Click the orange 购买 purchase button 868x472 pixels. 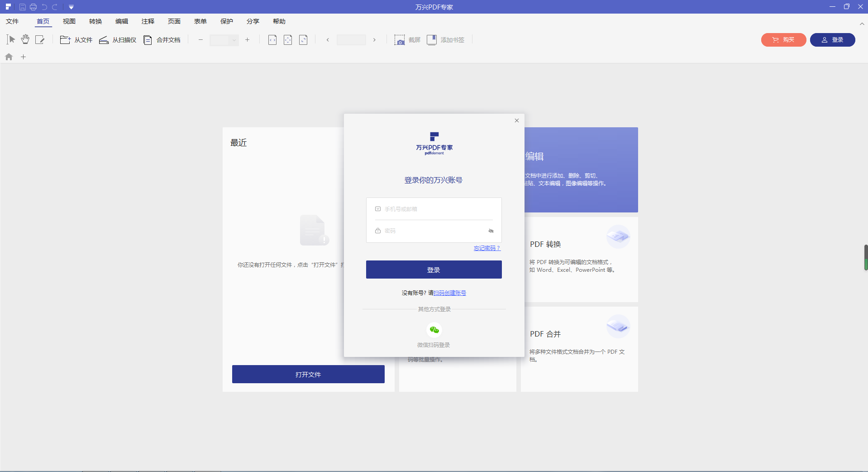pos(783,40)
